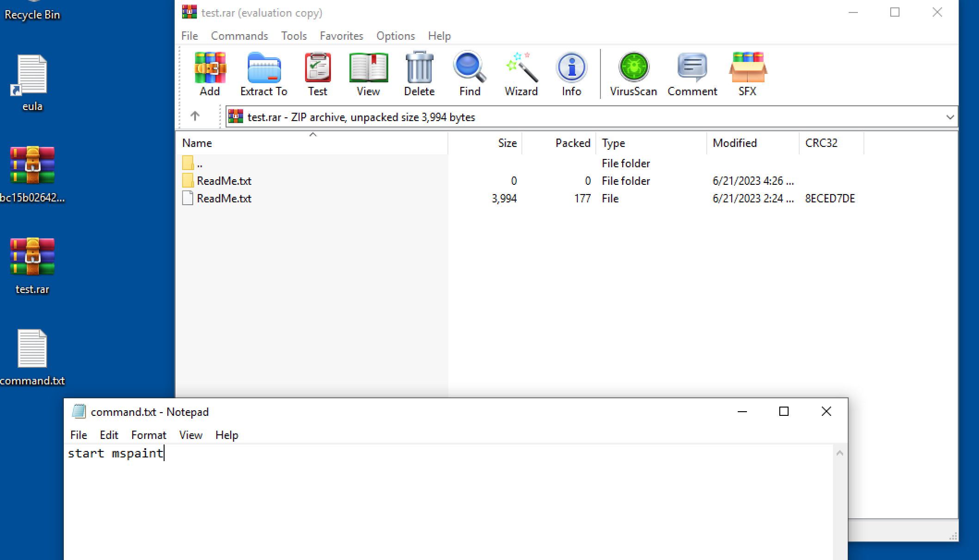
Task: Open WinRAR File menu
Action: click(x=190, y=36)
